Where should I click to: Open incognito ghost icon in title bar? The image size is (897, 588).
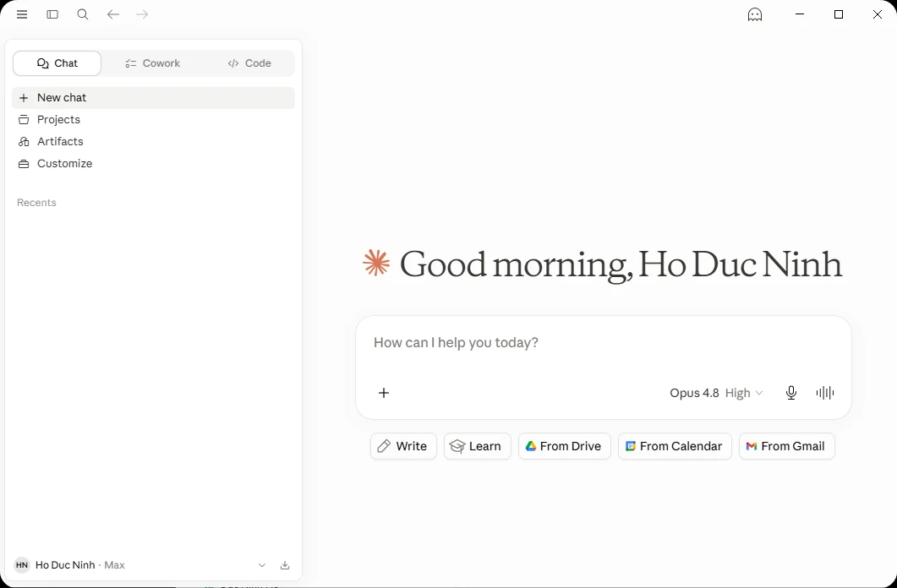point(755,14)
